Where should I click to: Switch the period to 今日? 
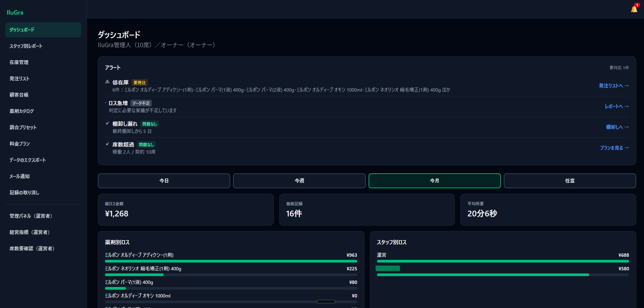tap(164, 181)
